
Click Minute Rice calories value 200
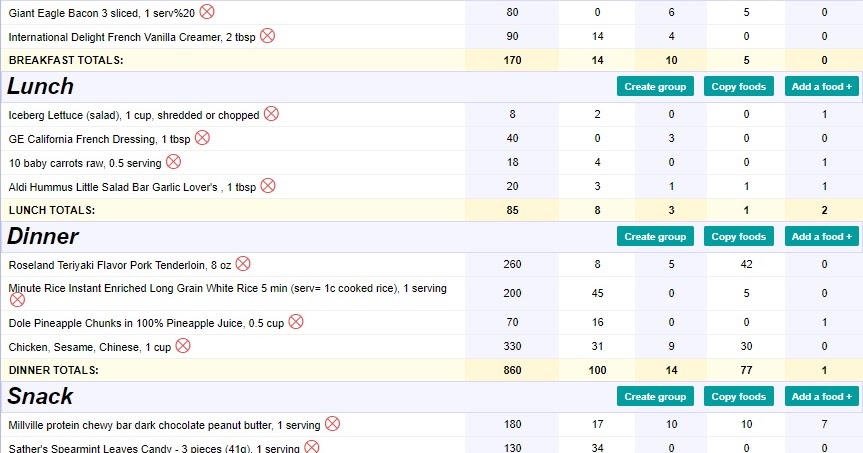[512, 293]
